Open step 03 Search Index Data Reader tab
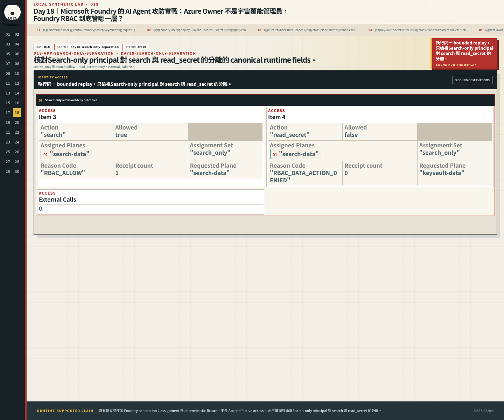Image resolution: width=504 pixels, height=420 pixels. pyautogui.click(x=309, y=30)
